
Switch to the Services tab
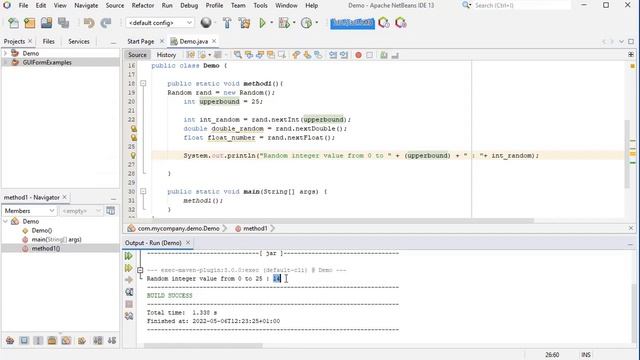79,41
